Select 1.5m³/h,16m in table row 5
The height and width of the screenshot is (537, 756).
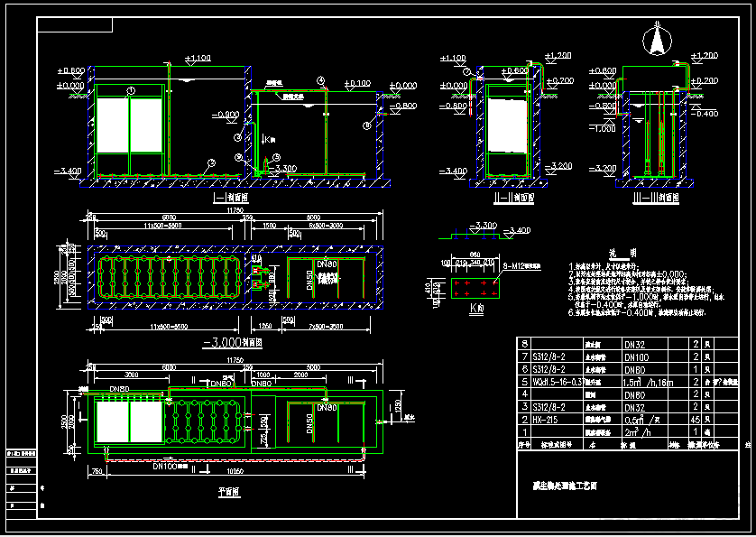(x=646, y=382)
